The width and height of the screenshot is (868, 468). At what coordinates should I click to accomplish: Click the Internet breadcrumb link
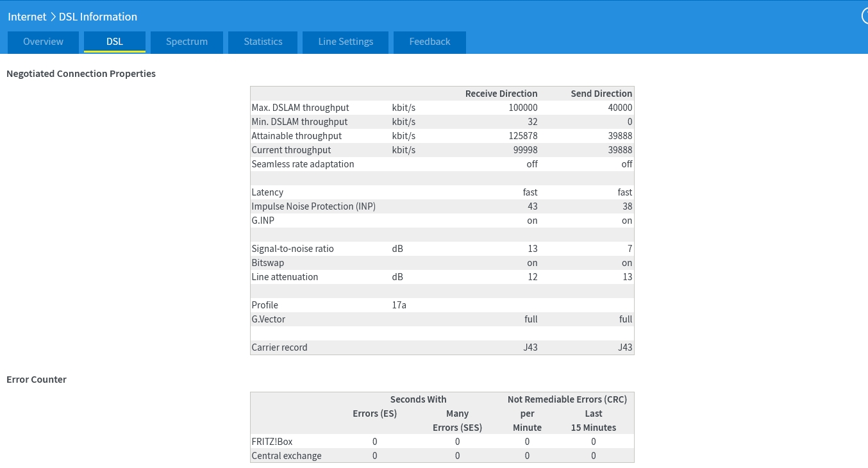tap(27, 17)
